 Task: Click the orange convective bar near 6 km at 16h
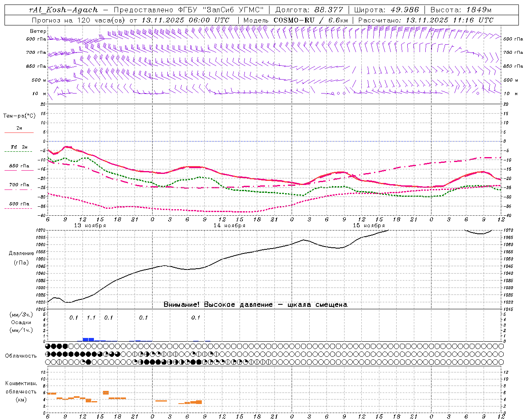coord(106,393)
